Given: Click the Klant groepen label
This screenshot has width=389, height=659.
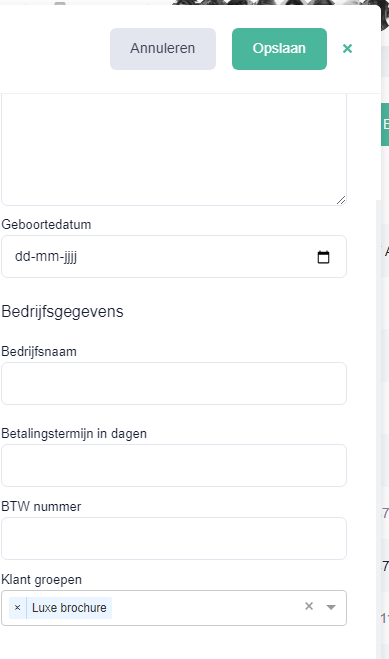Looking at the screenshot, I should [x=42, y=580].
